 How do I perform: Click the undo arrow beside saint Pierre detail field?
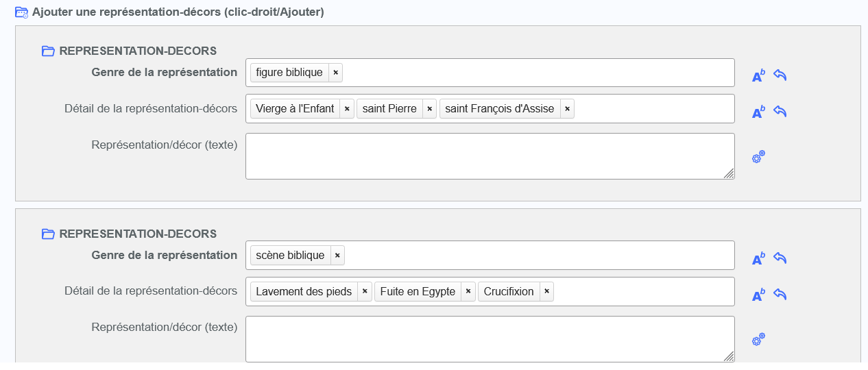780,111
